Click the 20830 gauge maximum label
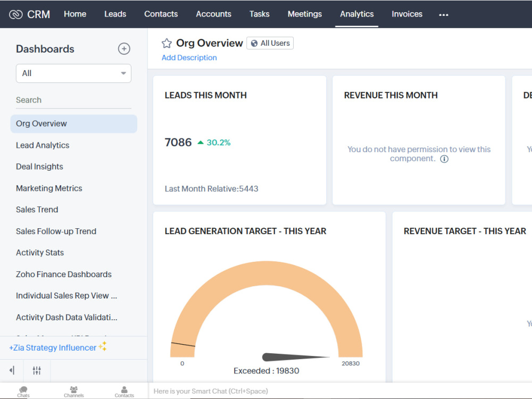The width and height of the screenshot is (532, 399). pyautogui.click(x=351, y=363)
